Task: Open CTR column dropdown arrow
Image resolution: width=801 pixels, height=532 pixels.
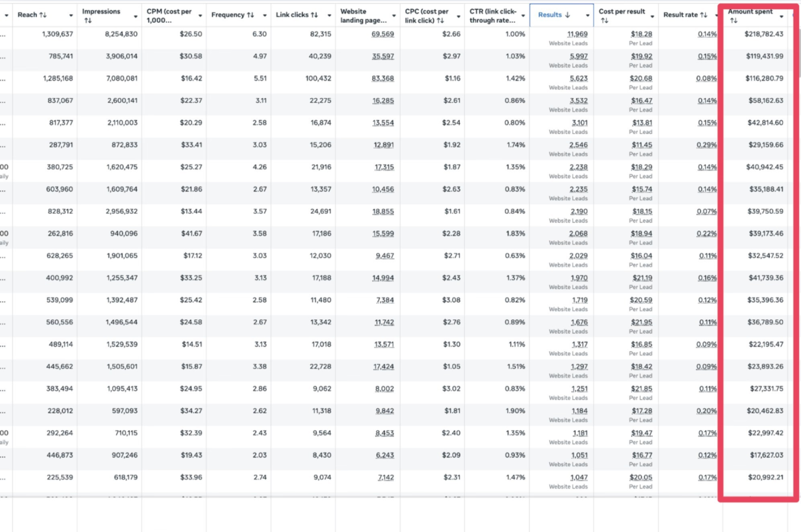Action: 523,16
